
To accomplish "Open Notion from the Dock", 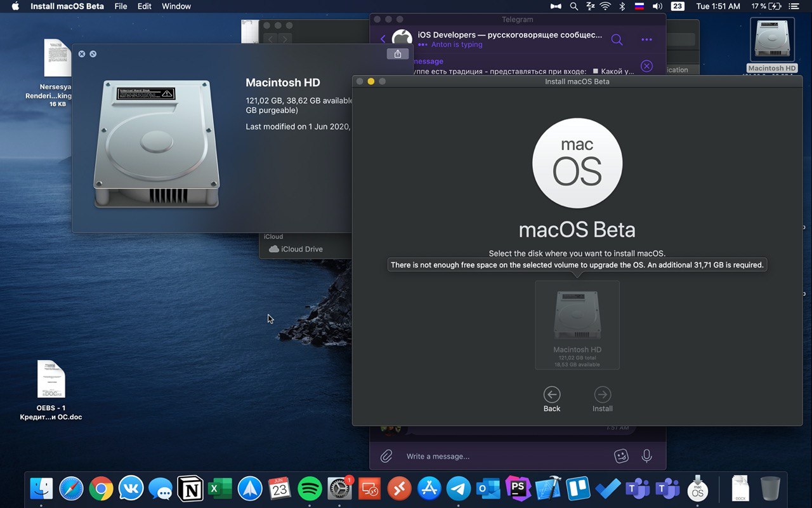I will click(x=190, y=488).
